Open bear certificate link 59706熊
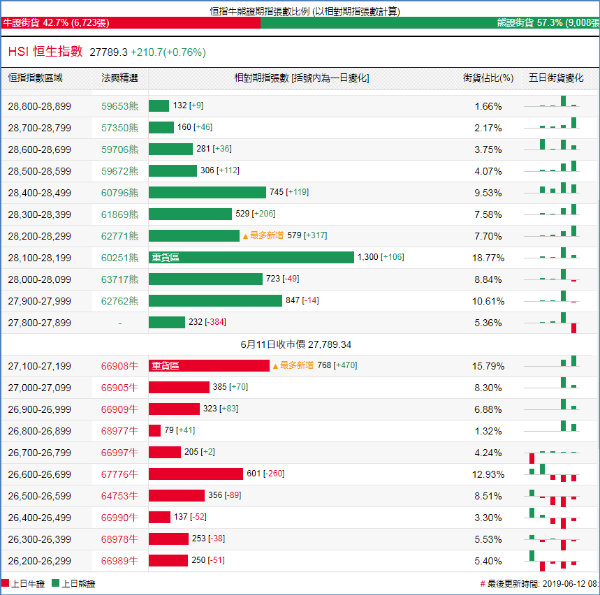The width and height of the screenshot is (600, 595). [119, 149]
